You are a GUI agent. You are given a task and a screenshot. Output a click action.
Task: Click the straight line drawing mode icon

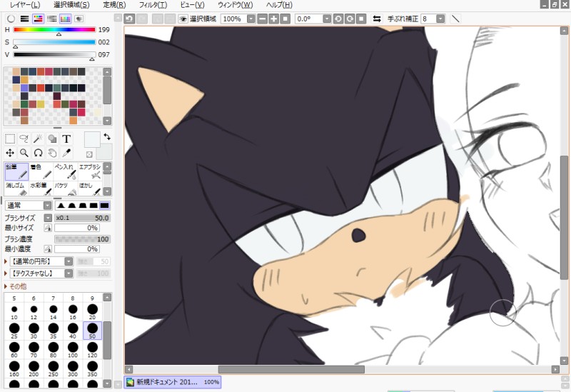click(455, 19)
